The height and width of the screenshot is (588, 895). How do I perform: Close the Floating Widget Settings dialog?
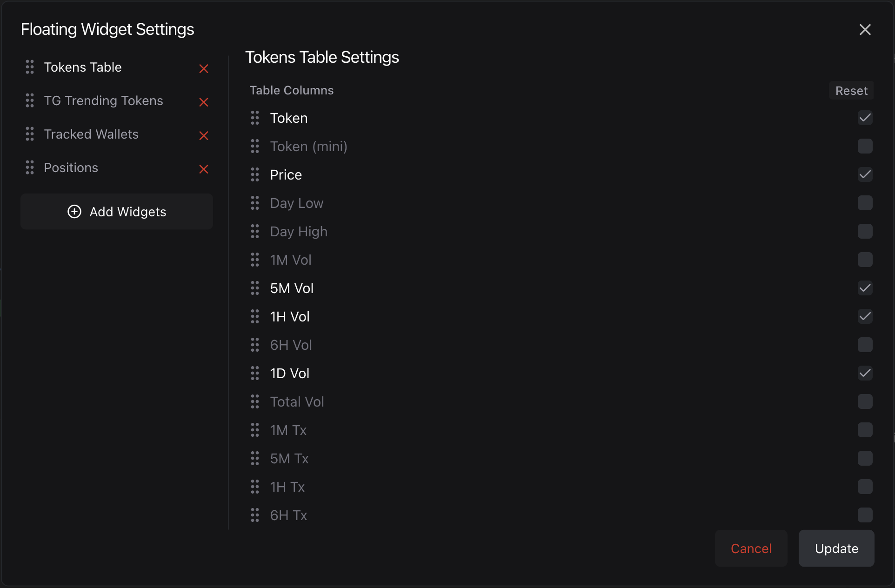point(865,30)
